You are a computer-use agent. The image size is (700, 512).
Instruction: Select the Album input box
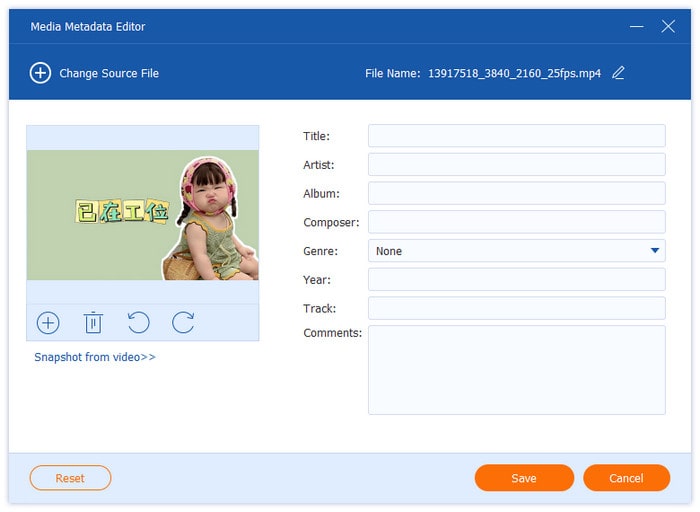516,193
